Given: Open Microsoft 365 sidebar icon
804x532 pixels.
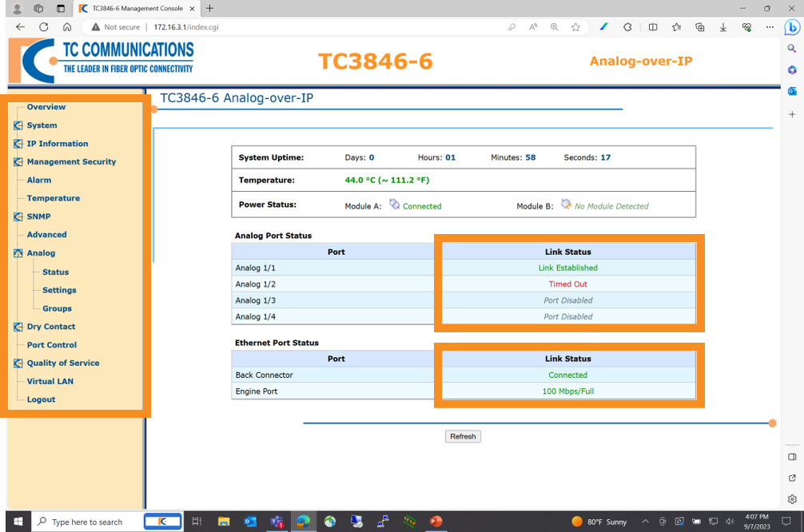Looking at the screenshot, I should 792,69.
